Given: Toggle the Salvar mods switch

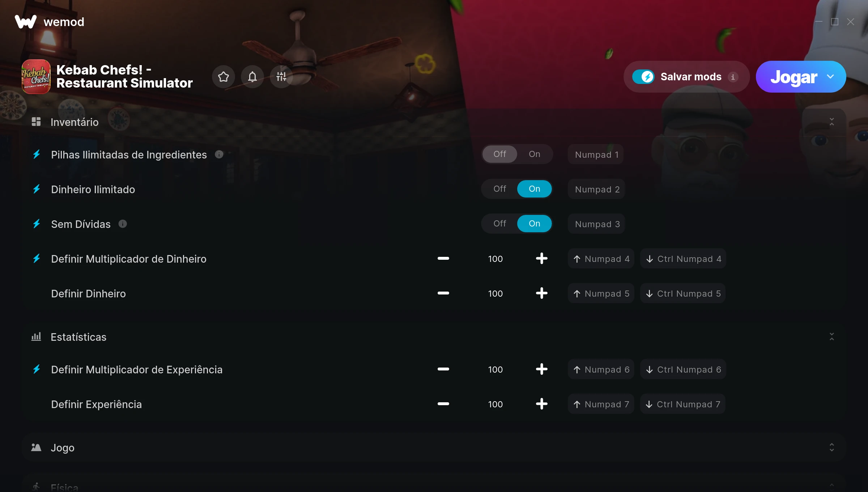Looking at the screenshot, I should pyautogui.click(x=643, y=77).
